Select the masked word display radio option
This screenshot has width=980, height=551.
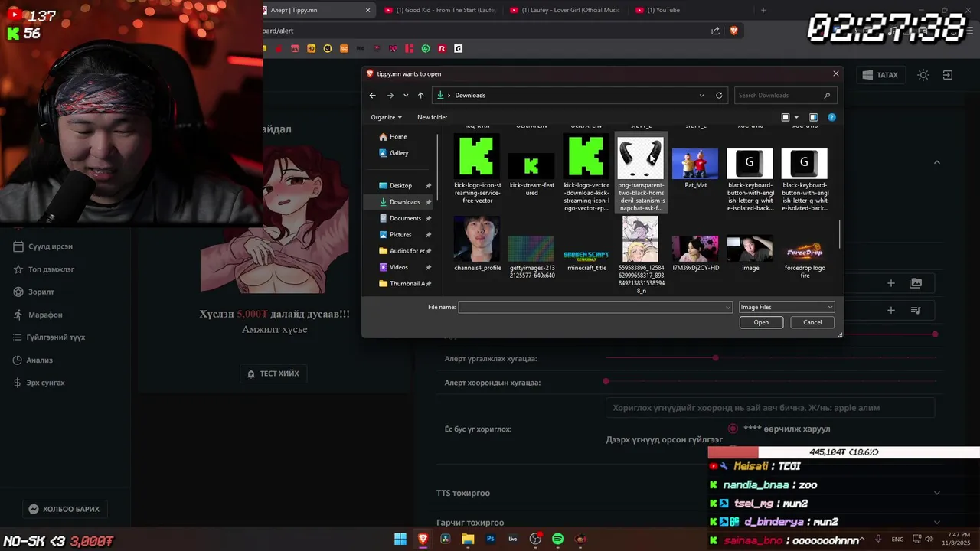733,429
